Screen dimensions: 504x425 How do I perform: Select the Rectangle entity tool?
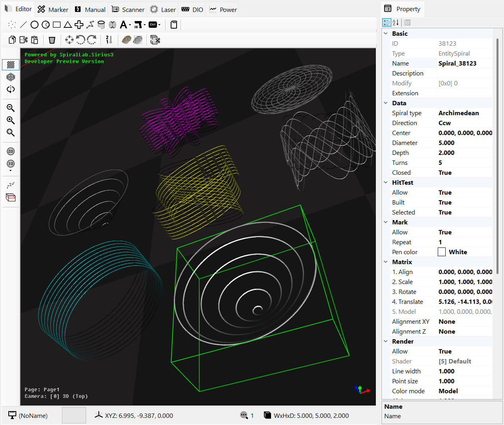click(x=57, y=25)
